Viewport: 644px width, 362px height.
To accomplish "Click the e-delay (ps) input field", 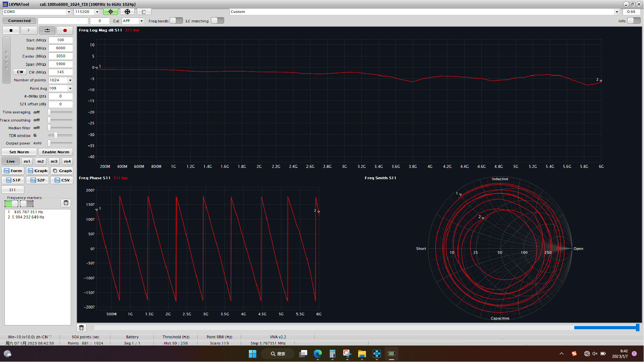I will coord(61,96).
